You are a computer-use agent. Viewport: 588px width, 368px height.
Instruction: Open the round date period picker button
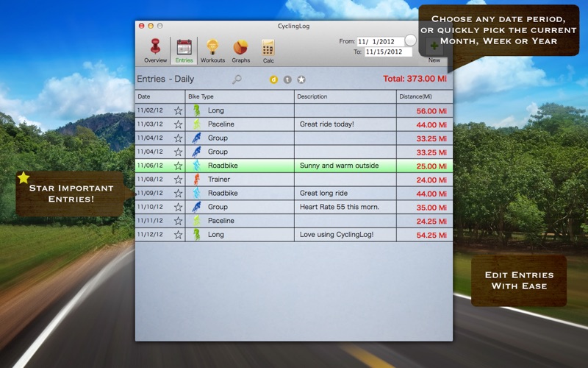point(411,40)
